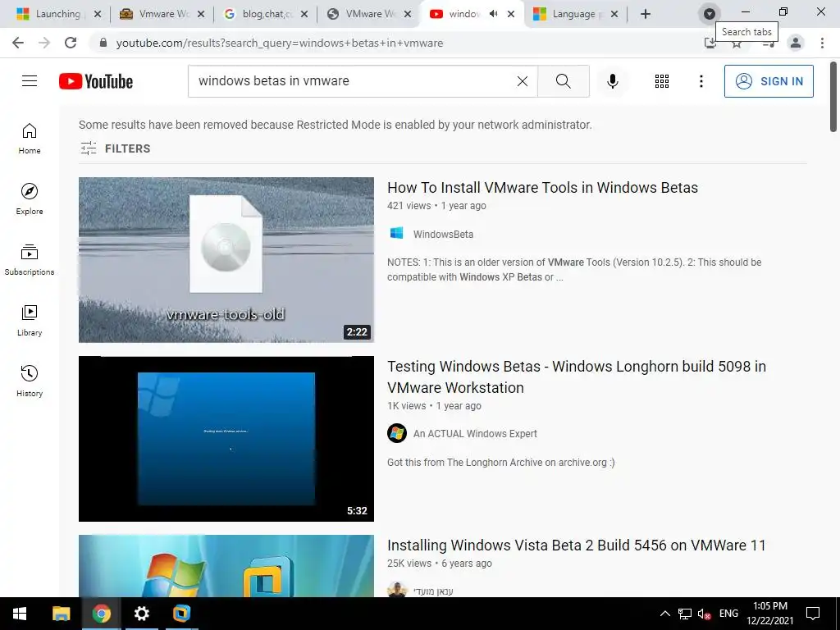Show hidden system tray icons
Image resolution: width=840 pixels, height=630 pixels.
coord(664,614)
